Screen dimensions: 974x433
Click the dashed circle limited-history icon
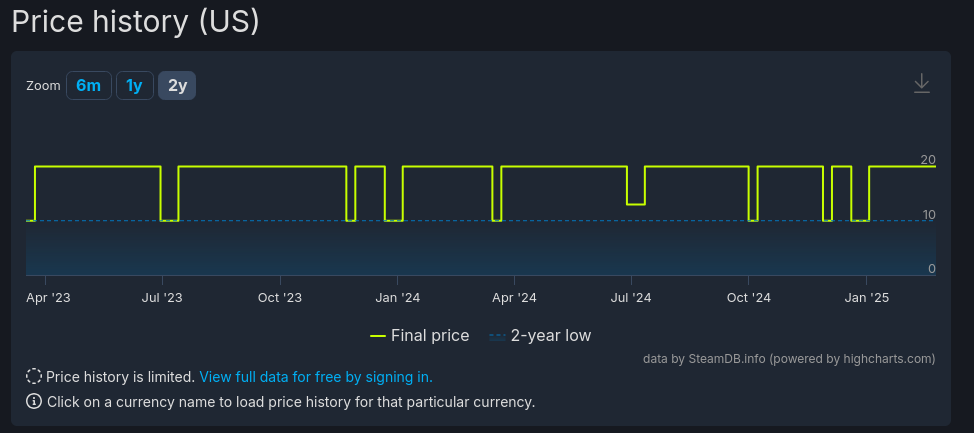tap(34, 377)
